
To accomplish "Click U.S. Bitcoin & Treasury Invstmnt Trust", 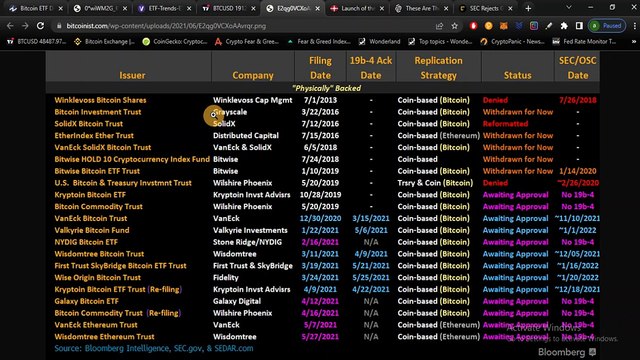I will 123,183.
